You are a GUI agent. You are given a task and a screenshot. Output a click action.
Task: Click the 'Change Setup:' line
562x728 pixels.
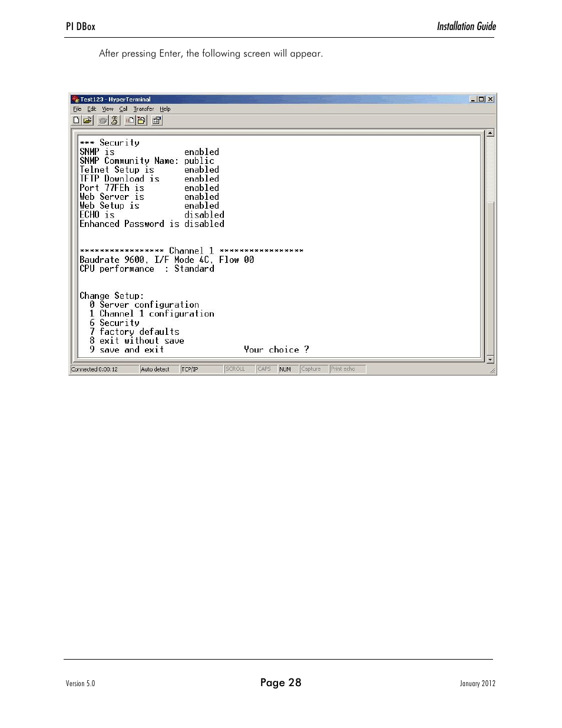[112, 296]
